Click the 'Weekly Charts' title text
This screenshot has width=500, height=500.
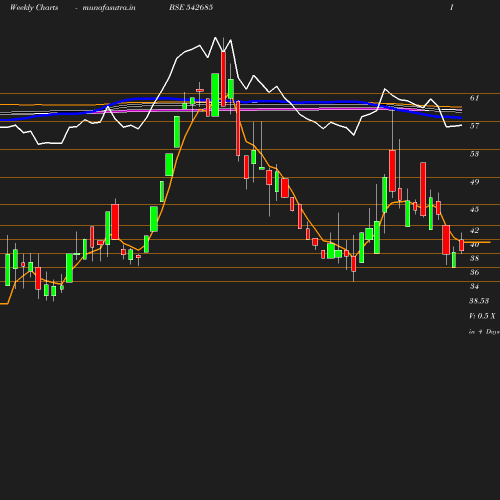tap(34, 8)
